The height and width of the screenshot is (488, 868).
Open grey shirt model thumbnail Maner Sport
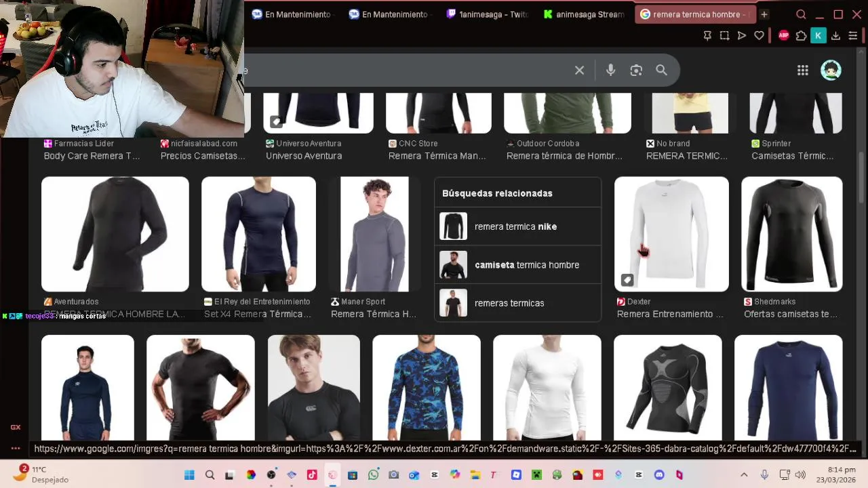click(x=374, y=235)
